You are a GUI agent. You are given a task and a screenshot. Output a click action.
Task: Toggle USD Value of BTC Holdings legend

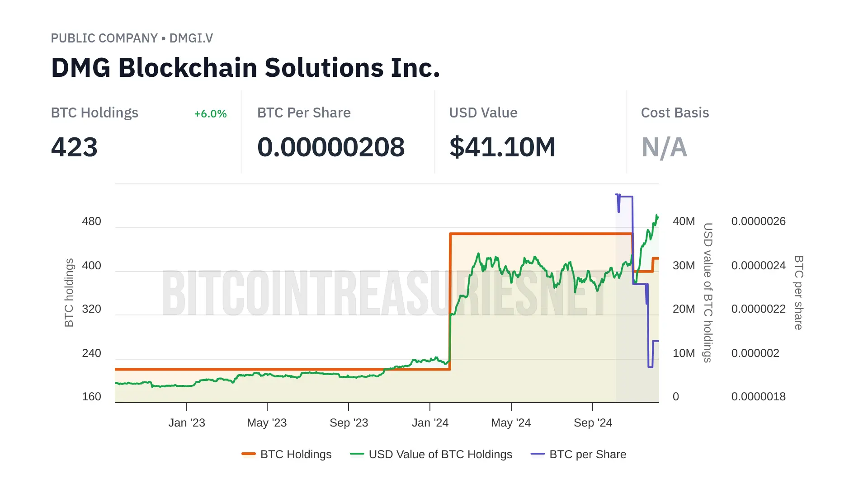point(440,454)
